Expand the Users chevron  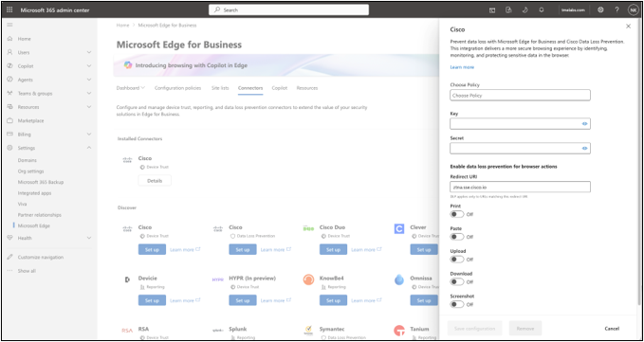89,52
